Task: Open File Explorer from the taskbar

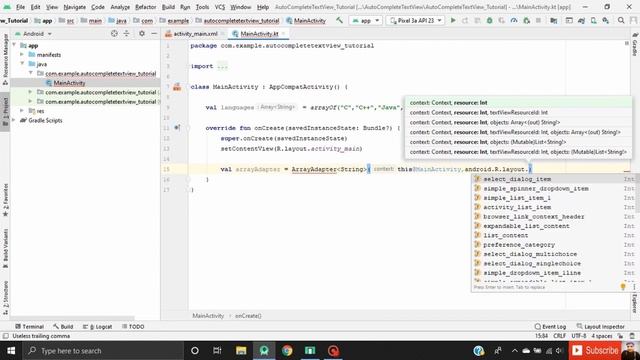Action: click(241, 351)
